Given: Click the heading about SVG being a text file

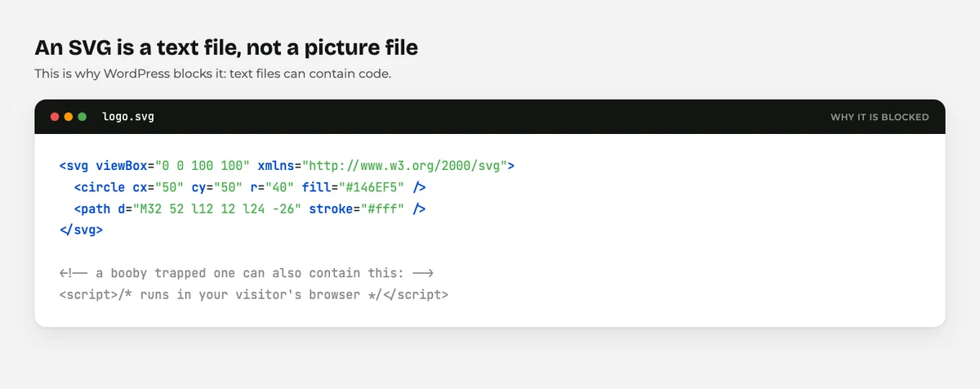Looking at the screenshot, I should [x=226, y=47].
